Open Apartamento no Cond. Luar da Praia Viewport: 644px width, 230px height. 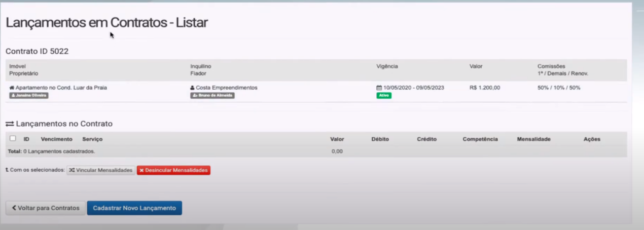[x=61, y=88]
